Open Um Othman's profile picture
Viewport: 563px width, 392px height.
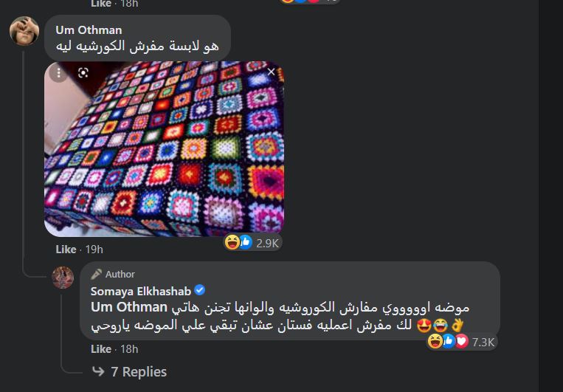pyautogui.click(x=24, y=31)
